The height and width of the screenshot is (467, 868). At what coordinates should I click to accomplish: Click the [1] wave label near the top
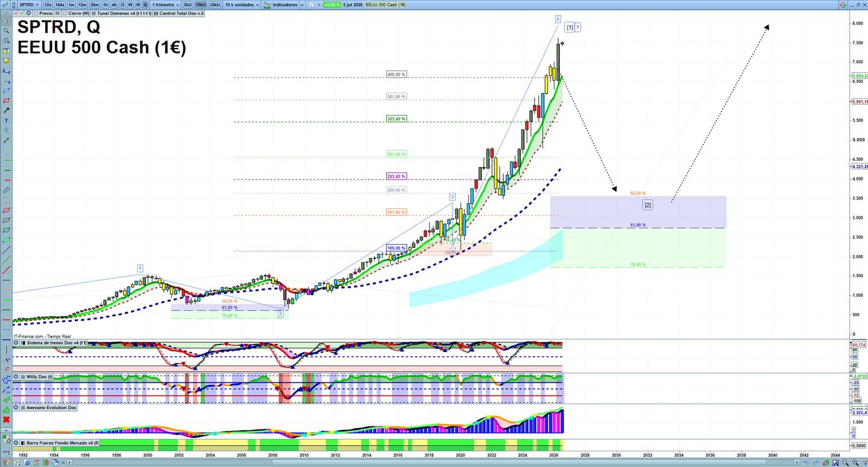point(570,27)
